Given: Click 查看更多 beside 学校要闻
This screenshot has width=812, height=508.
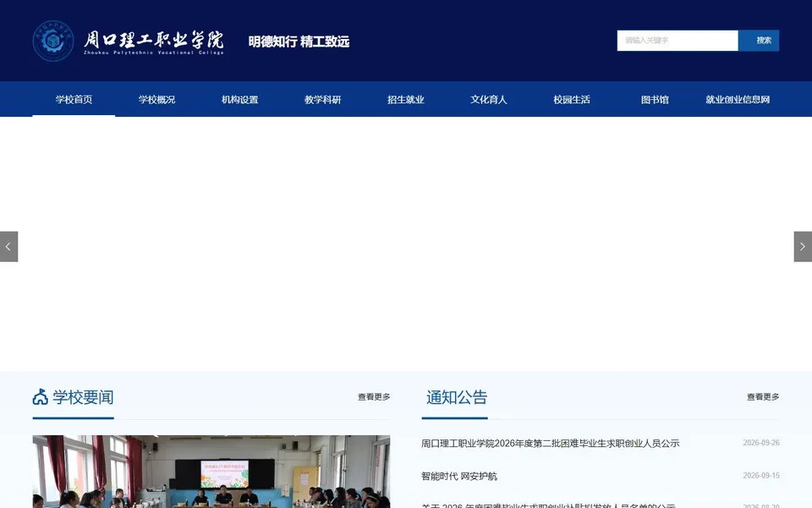Looking at the screenshot, I should pyautogui.click(x=374, y=397).
